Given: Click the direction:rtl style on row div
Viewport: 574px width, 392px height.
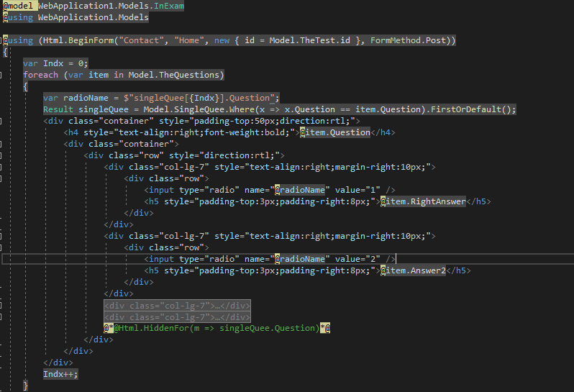Looking at the screenshot, I should (x=240, y=155).
